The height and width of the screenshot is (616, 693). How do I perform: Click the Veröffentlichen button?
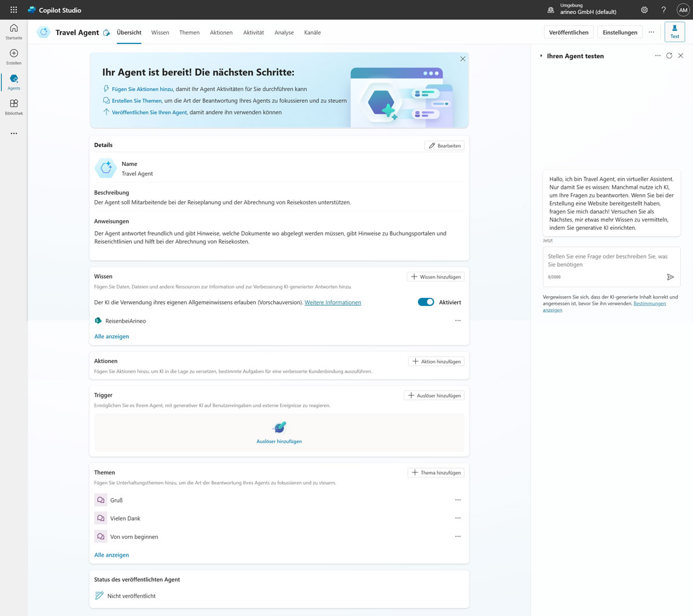[x=568, y=32]
